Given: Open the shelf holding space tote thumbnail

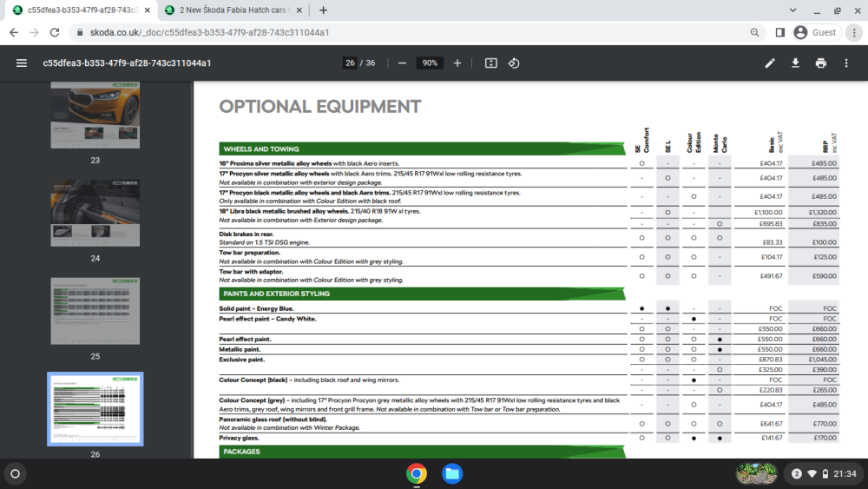Looking at the screenshot, I should coord(756,474).
